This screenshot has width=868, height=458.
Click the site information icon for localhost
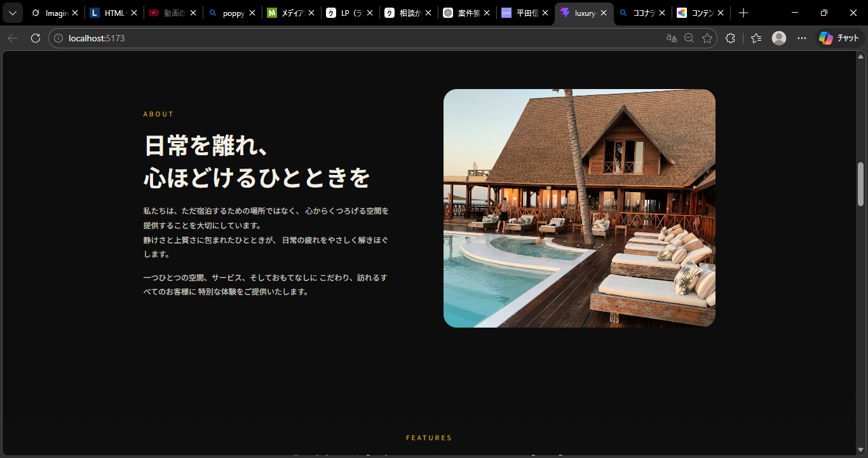57,38
